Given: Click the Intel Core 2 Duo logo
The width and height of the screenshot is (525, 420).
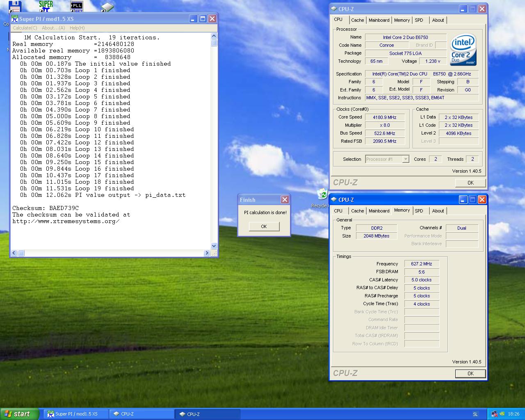Looking at the screenshot, I should point(463,50).
